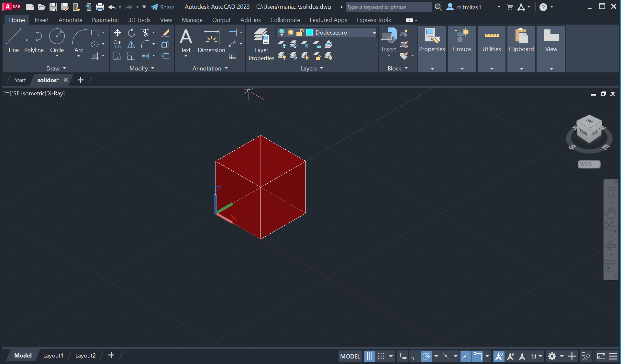Toggle drawing grid display in status bar
The width and height of the screenshot is (621, 364).
(x=369, y=356)
